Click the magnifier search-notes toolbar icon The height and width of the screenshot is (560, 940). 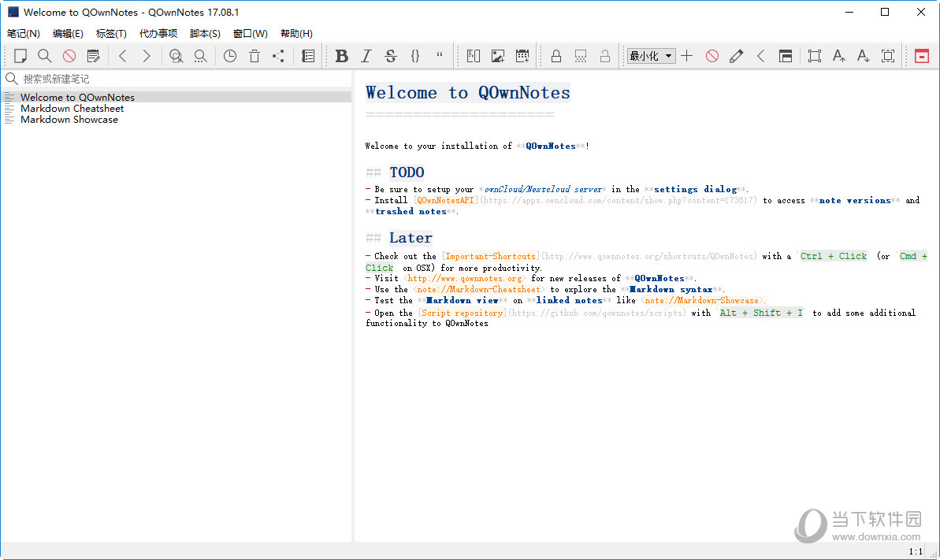coord(44,56)
